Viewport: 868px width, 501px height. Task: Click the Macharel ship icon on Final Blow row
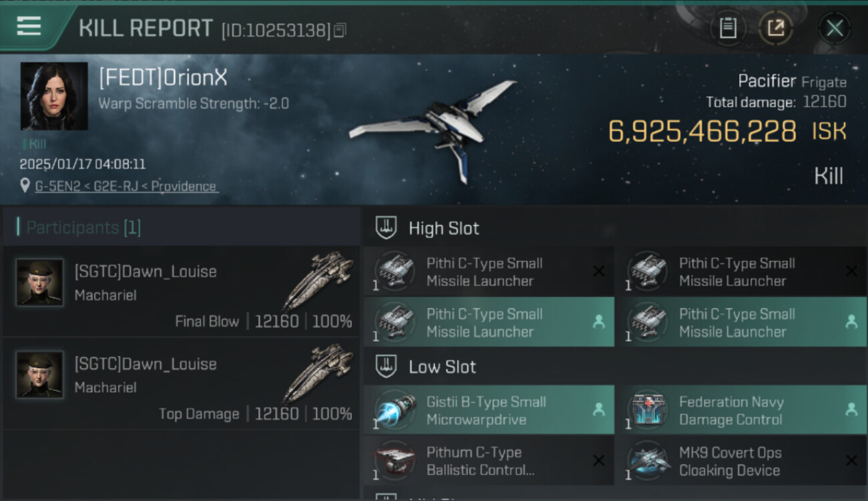318,280
